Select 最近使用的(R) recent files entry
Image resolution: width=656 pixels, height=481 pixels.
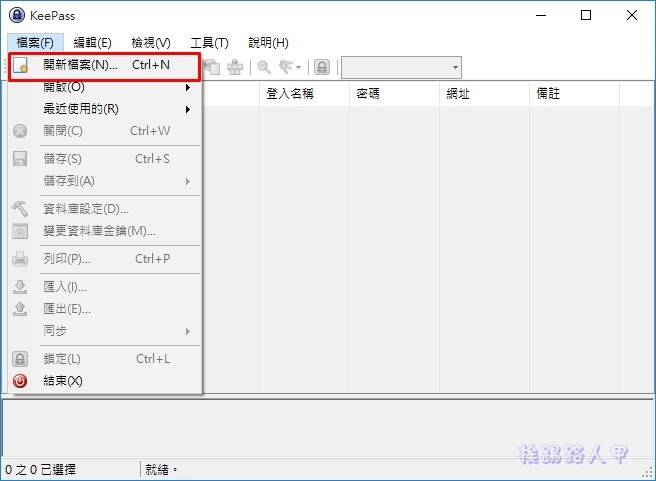(x=105, y=109)
